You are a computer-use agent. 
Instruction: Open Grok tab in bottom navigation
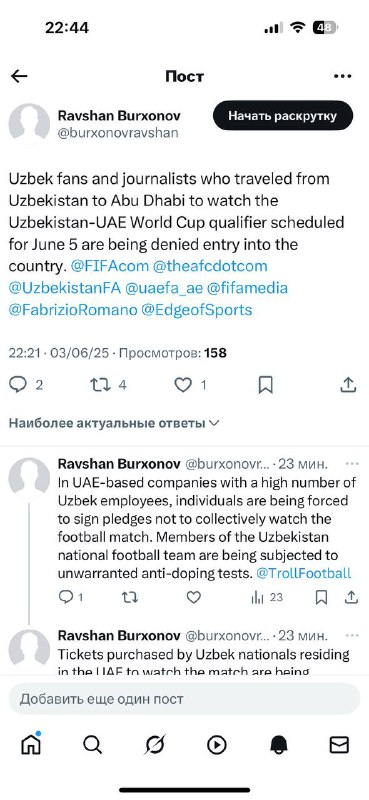tap(154, 745)
